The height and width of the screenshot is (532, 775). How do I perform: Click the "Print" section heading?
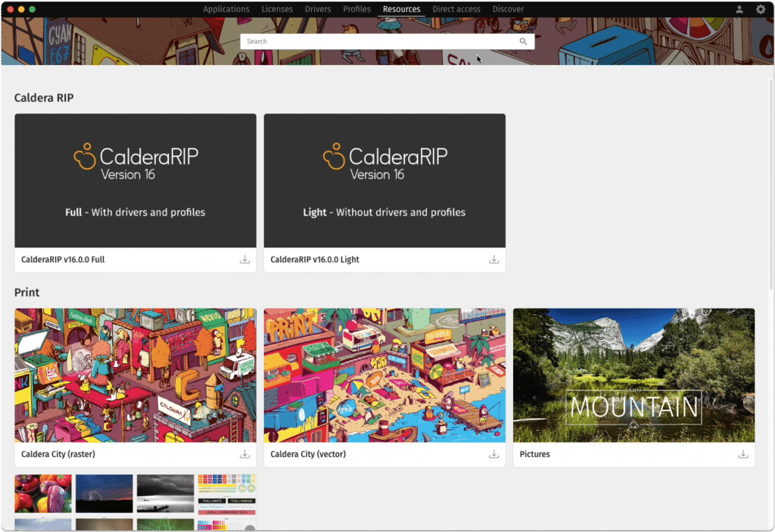[26, 292]
